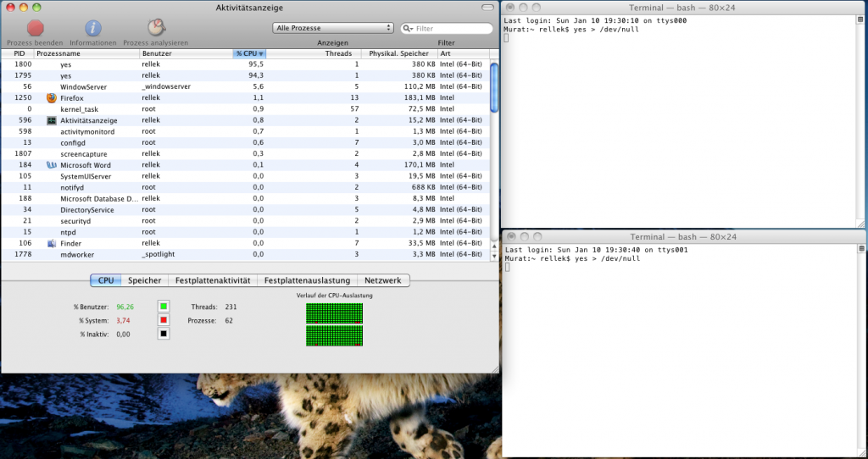Click the Threads column header

[314, 53]
